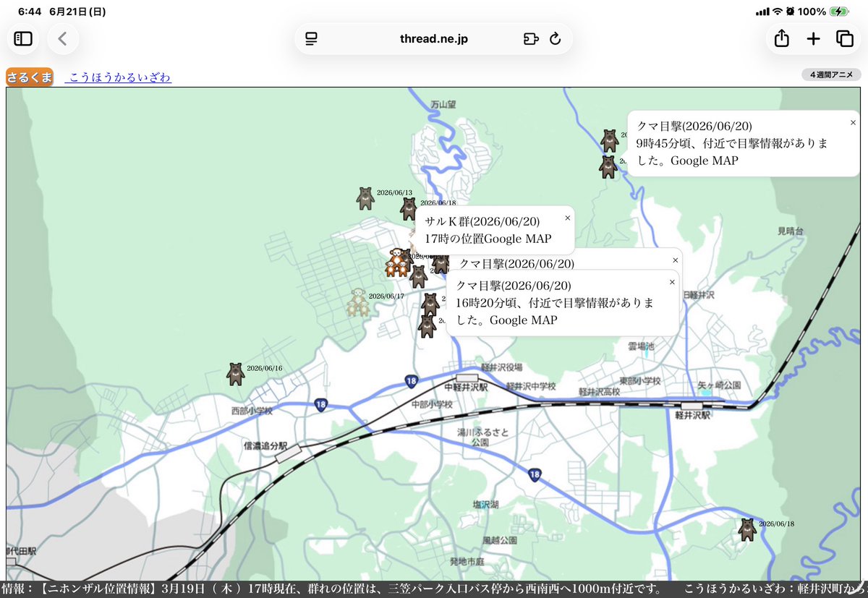Click the orange monkey group marker

[397, 262]
